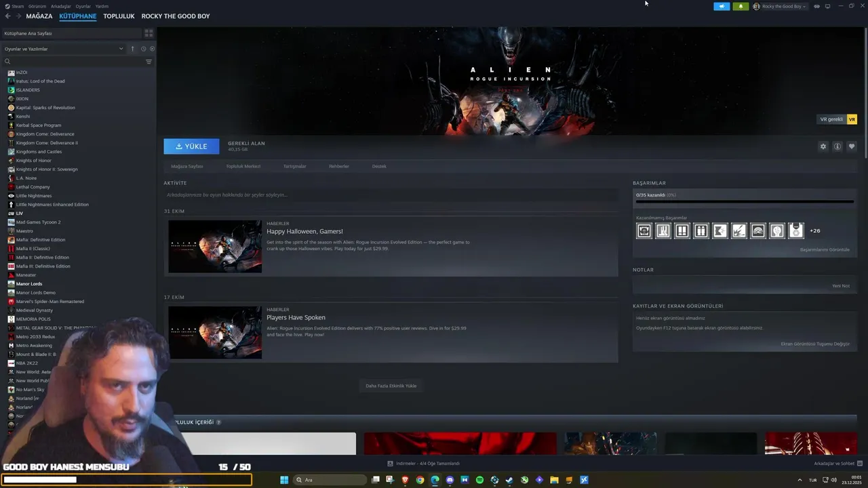The height and width of the screenshot is (488, 868).
Task: Click the first locked achievement icon
Action: (644, 231)
